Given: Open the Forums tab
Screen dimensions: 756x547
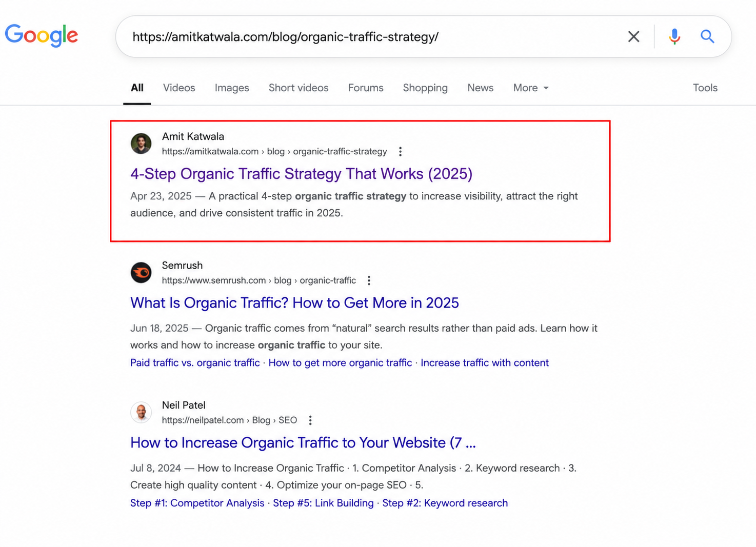Looking at the screenshot, I should tap(366, 88).
